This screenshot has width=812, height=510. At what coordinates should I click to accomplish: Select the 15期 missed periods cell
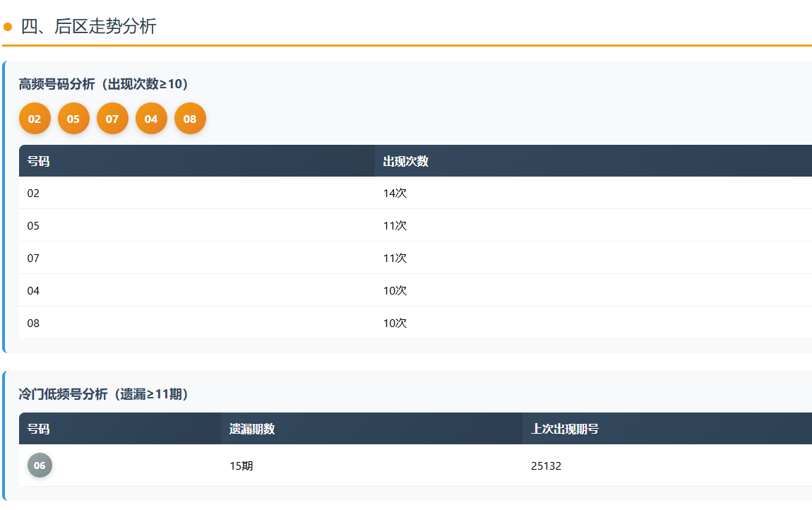[241, 466]
